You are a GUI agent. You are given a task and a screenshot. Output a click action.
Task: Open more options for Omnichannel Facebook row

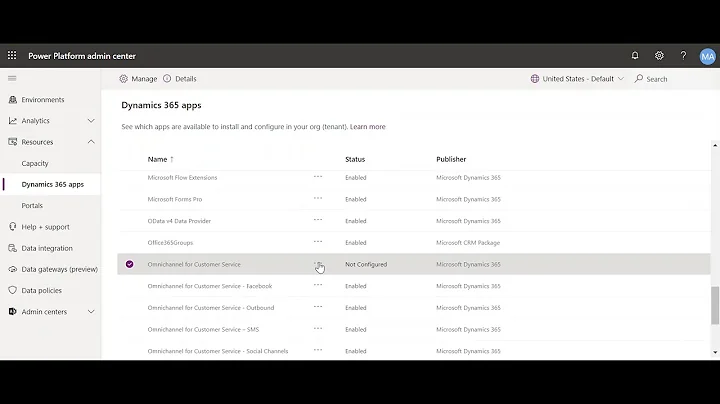tap(318, 285)
